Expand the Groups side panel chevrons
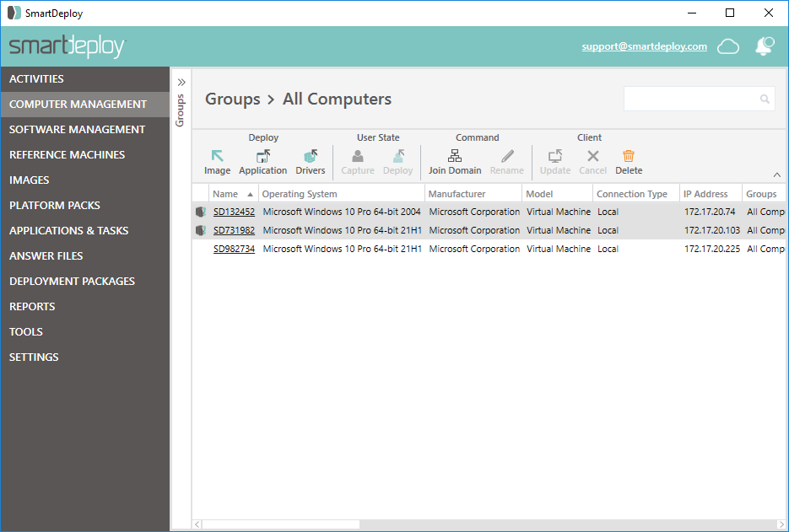The width and height of the screenshot is (789, 532). 181,83
